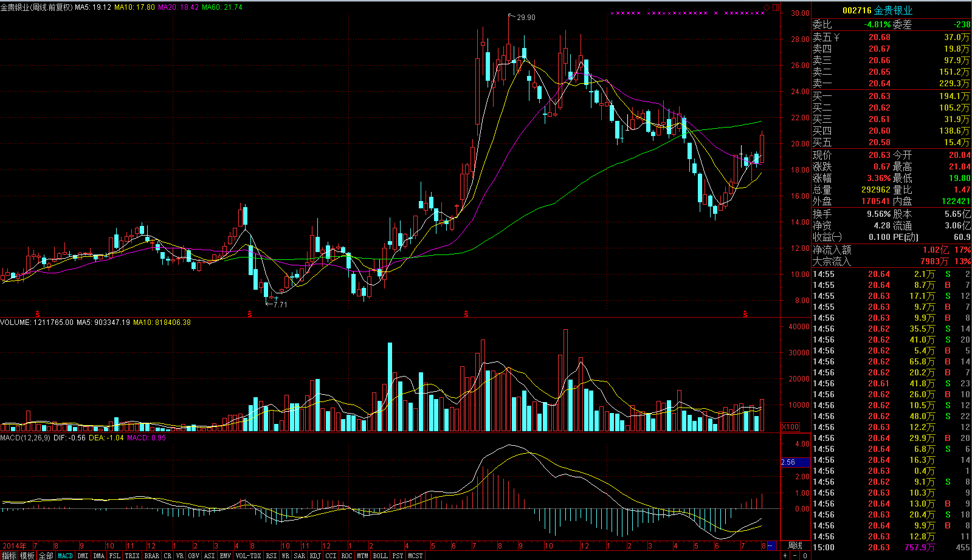
Task: Show the BOLL indicator
Action: [x=380, y=556]
